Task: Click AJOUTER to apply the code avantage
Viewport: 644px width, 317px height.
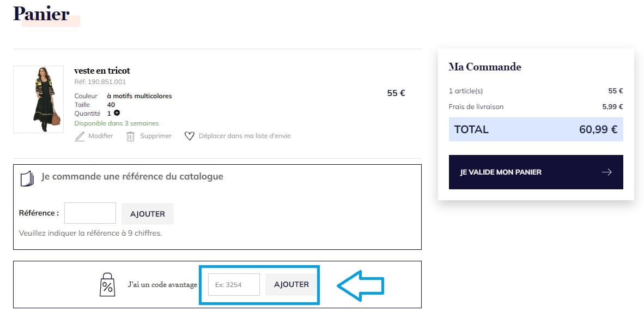Action: tap(290, 284)
